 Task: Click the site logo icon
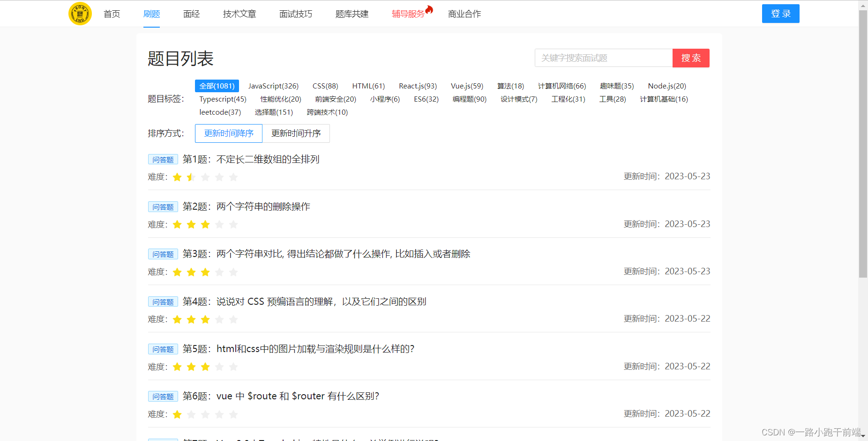point(80,14)
